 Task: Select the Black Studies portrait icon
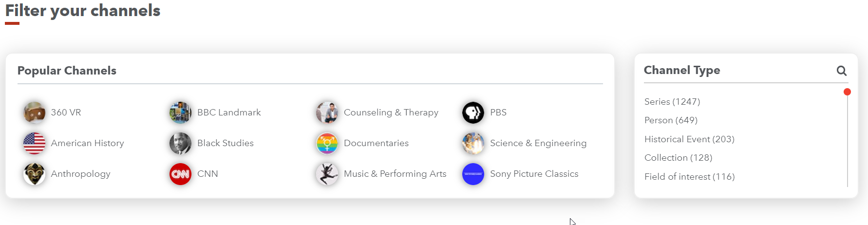[180, 143]
